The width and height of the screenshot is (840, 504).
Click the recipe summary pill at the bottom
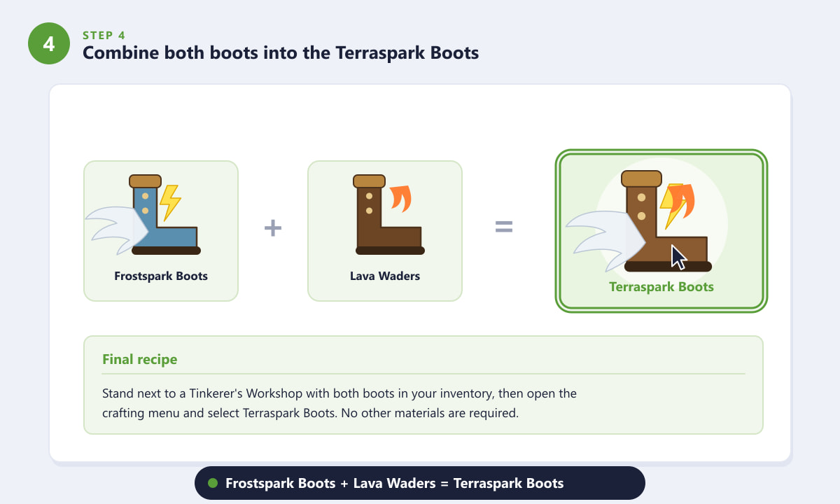pyautogui.click(x=419, y=483)
